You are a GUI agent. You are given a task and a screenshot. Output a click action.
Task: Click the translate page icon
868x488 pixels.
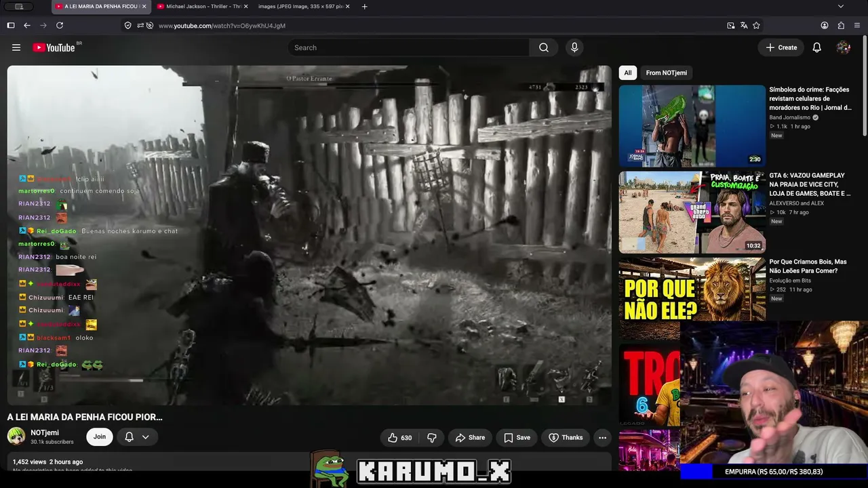point(744,25)
